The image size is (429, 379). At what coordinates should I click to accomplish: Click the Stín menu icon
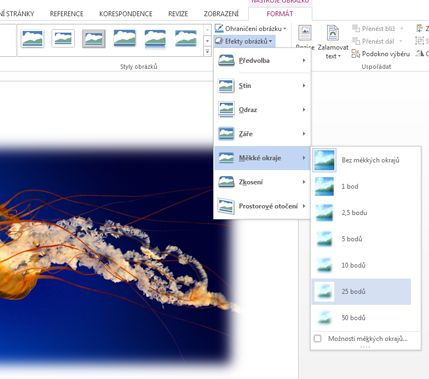[226, 86]
